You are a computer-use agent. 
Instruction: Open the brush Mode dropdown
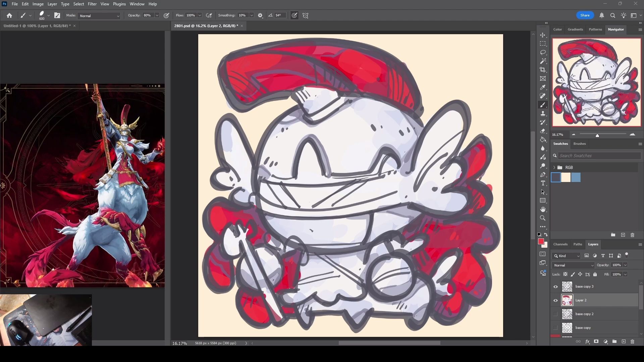(x=99, y=16)
